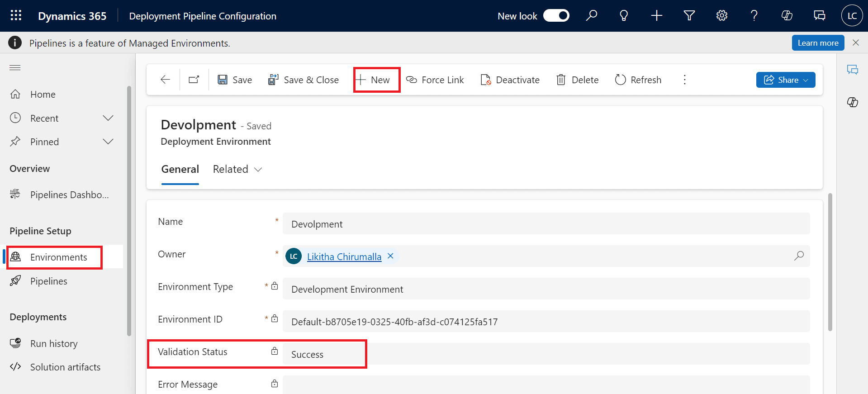Click the help question mark icon
The width and height of the screenshot is (868, 394).
754,16
